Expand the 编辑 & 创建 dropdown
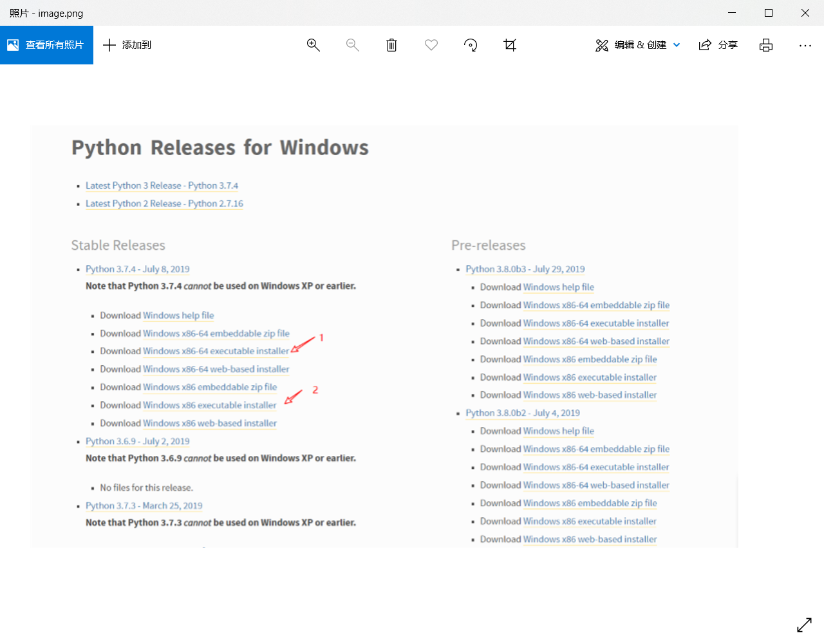 638,45
